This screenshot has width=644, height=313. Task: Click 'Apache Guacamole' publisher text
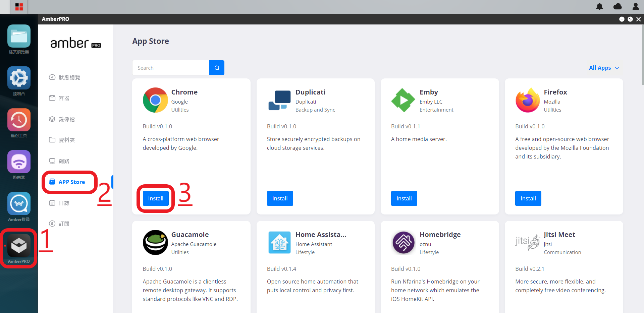(x=194, y=244)
